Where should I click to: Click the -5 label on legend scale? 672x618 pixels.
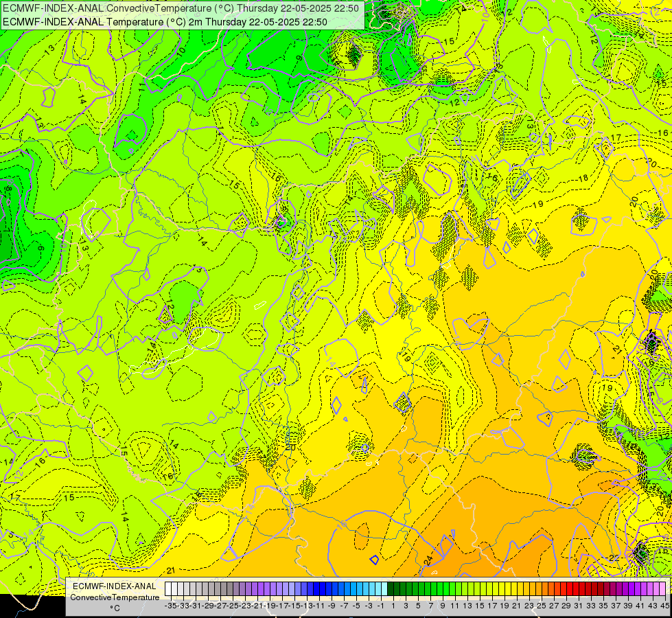356,606
